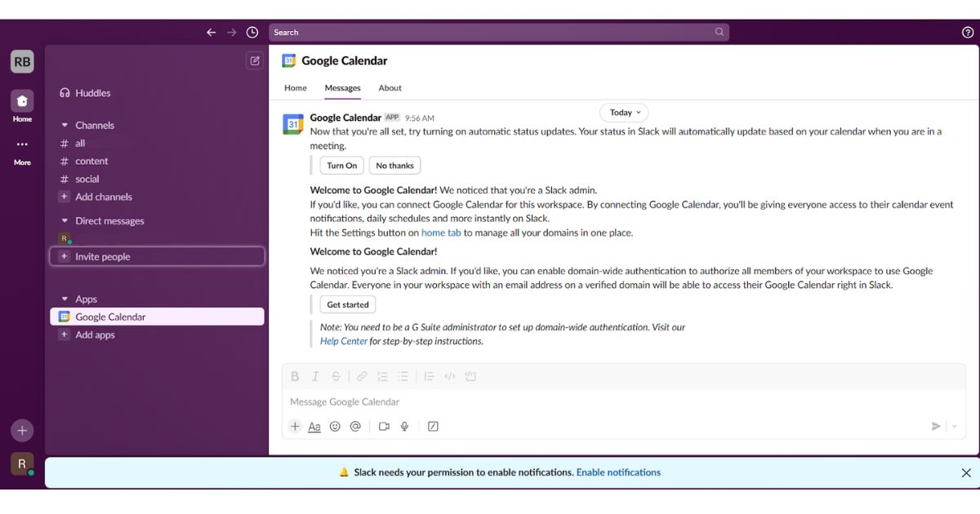Send the message with arrow icon
The image size is (980, 514).
936,426
